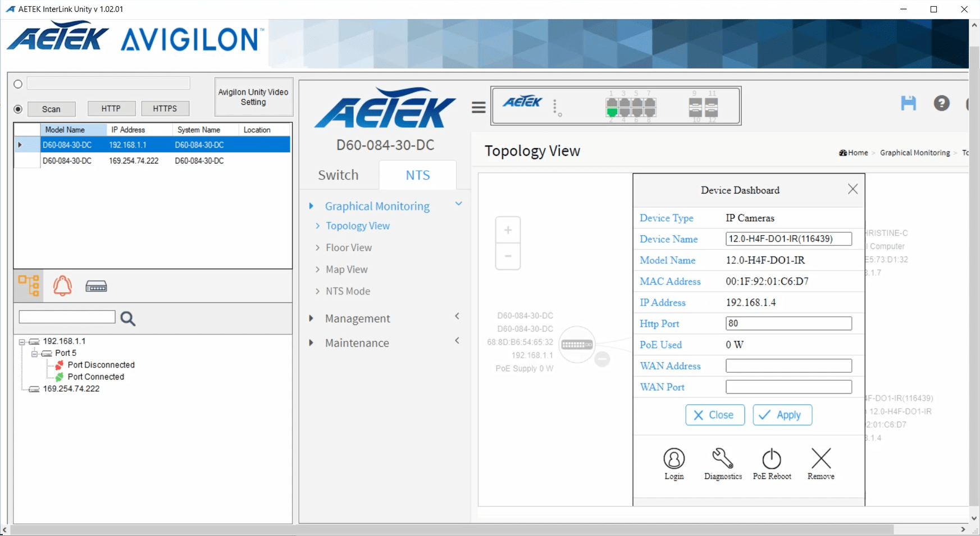Click the magnifying glass search icon

pos(128,319)
